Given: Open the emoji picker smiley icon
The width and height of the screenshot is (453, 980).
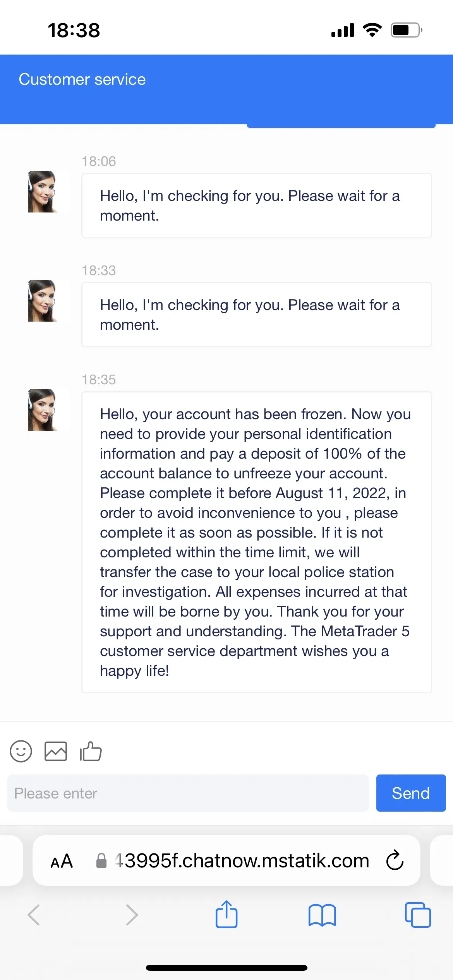Looking at the screenshot, I should click(21, 751).
